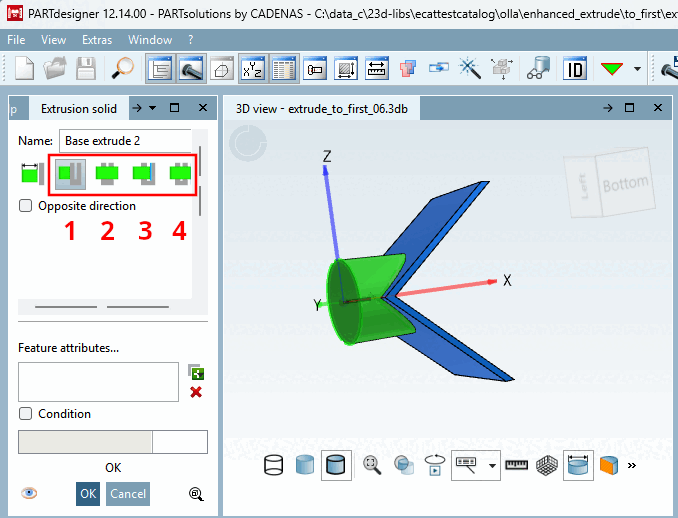This screenshot has width=678, height=518.
Task: Select the Extrusion solid tab
Action: pos(79,109)
